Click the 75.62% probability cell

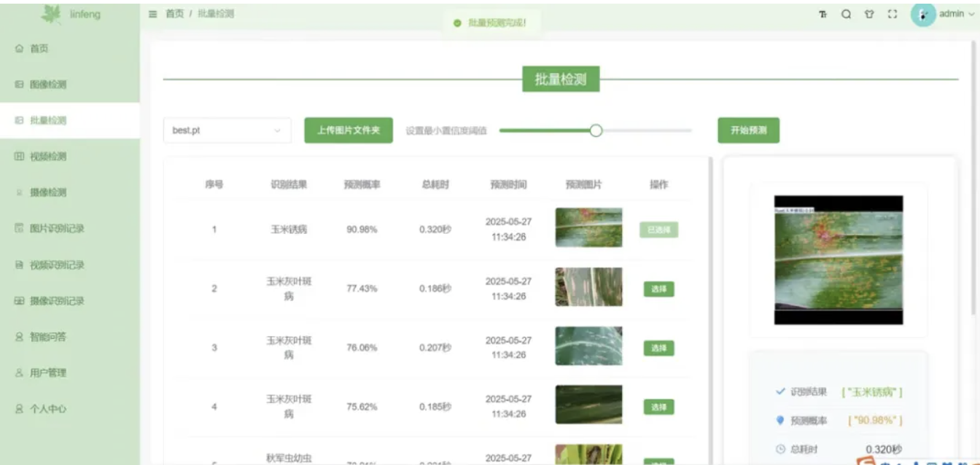click(x=362, y=407)
